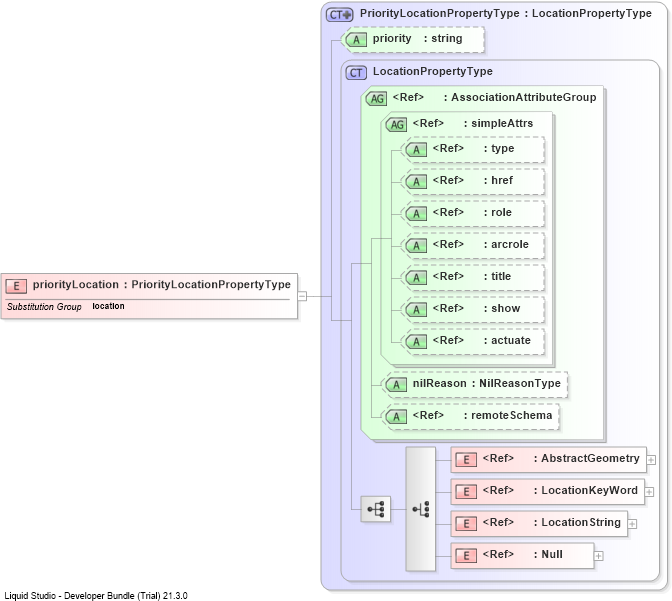672x601 pixels.
Task: Select the LocationKeyWord reference text
Action: (560, 490)
